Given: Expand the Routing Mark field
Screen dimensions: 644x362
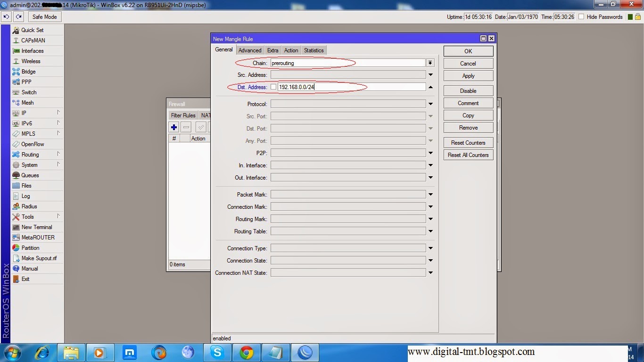Looking at the screenshot, I should point(430,219).
